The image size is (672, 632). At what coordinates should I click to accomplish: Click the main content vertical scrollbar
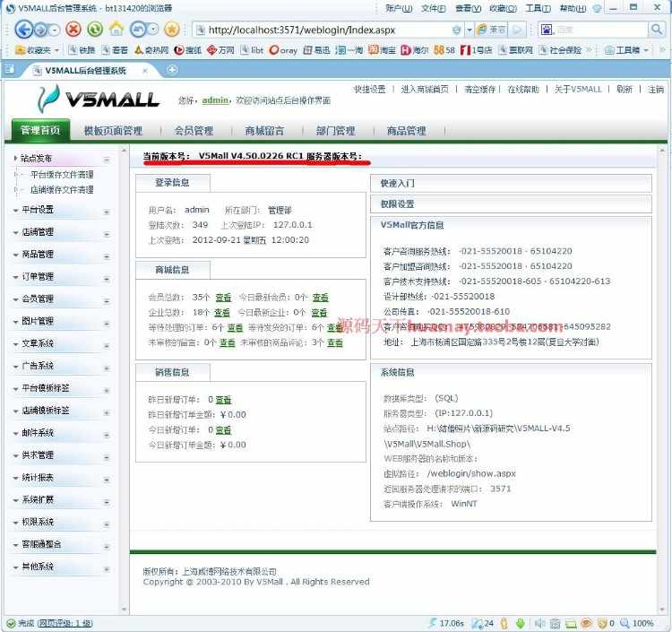[662, 379]
